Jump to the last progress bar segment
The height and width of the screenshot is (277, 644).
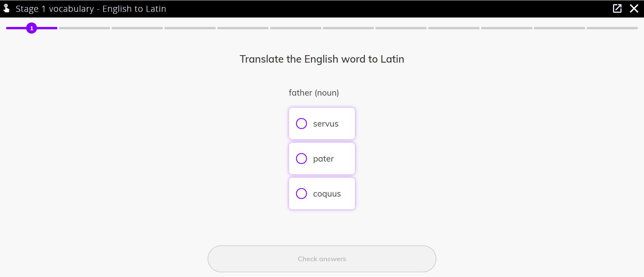click(x=612, y=28)
